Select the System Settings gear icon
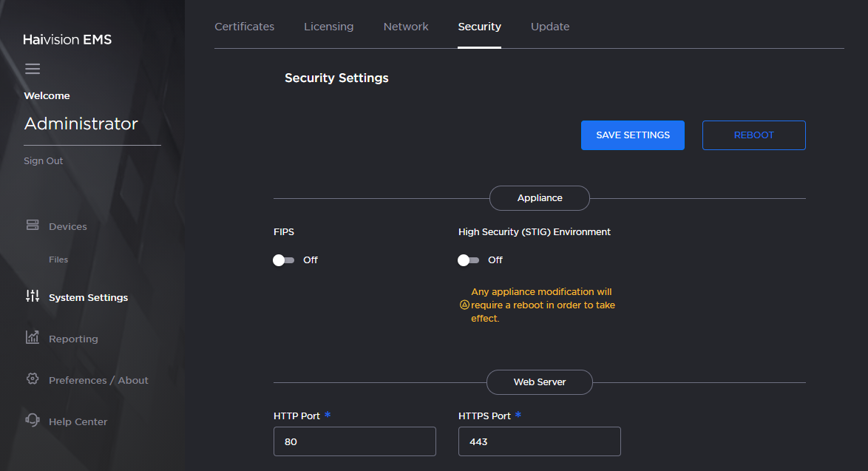The width and height of the screenshot is (868, 471). pos(33,297)
